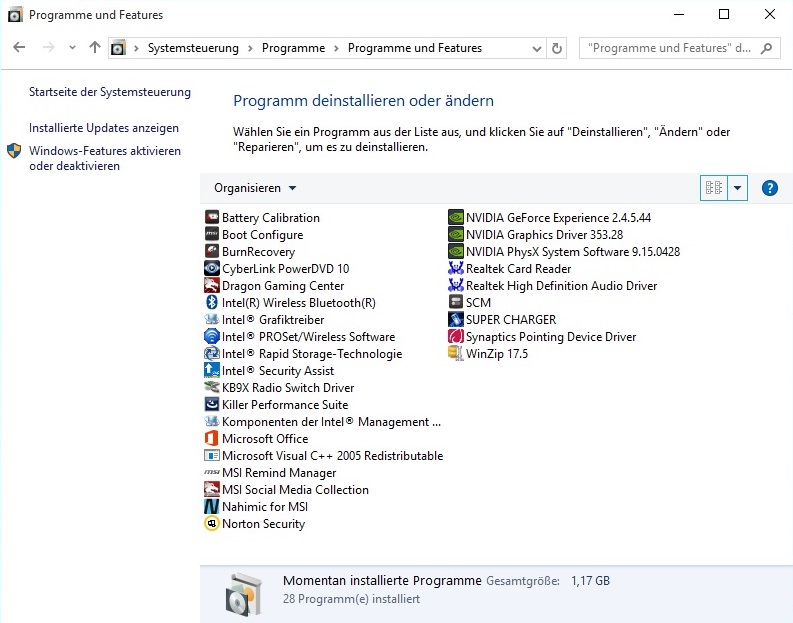Screen dimensions: 793x623
Task: Go back with the back arrow
Action: (19, 48)
